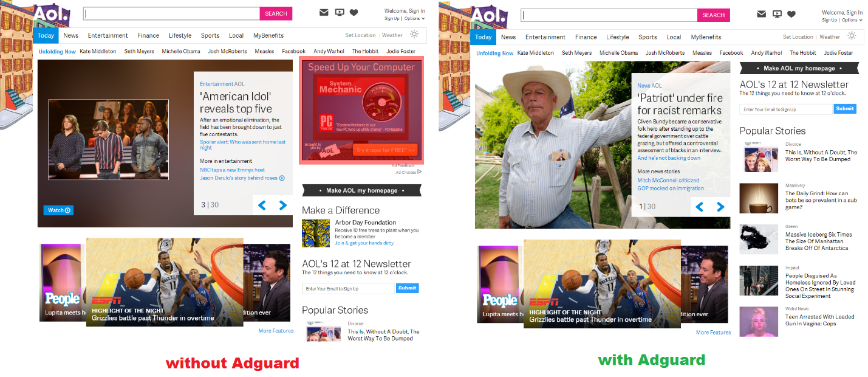Screen dimensions: 868x377
Task: Click the SEARCH button on the right page
Action: coord(713,15)
